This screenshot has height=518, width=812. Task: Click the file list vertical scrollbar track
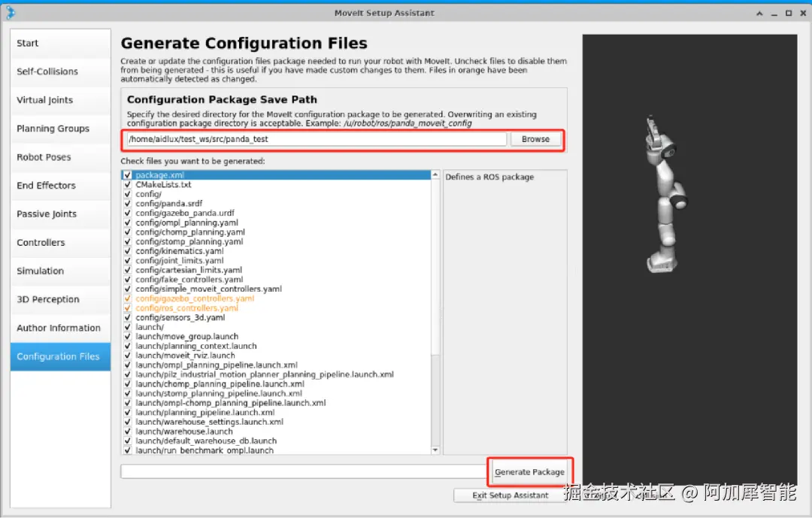pyautogui.click(x=435, y=399)
